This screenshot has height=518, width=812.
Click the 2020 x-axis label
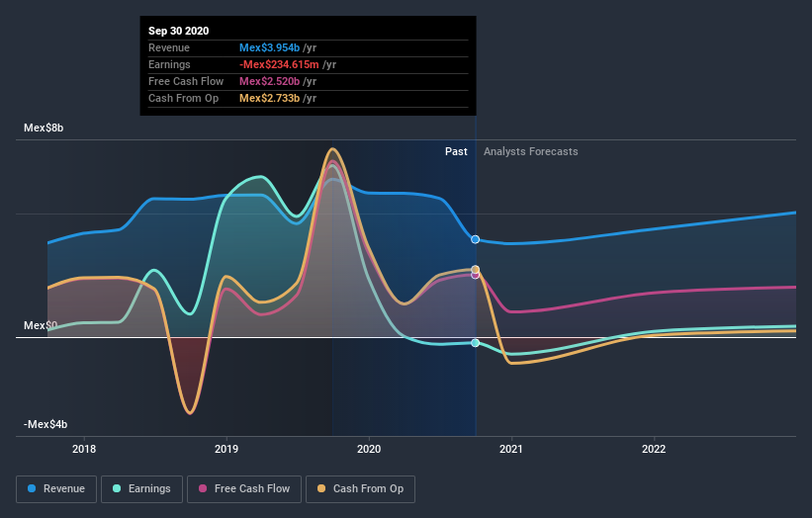point(369,449)
